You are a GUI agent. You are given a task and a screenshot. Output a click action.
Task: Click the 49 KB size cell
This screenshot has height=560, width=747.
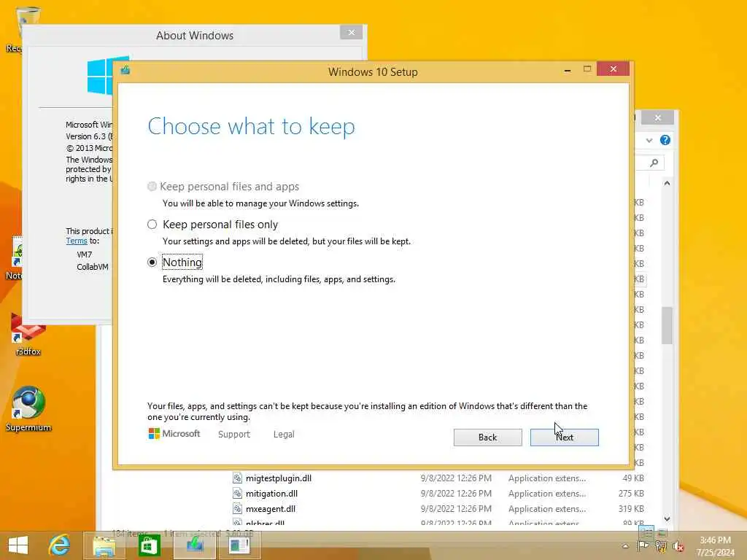point(633,478)
